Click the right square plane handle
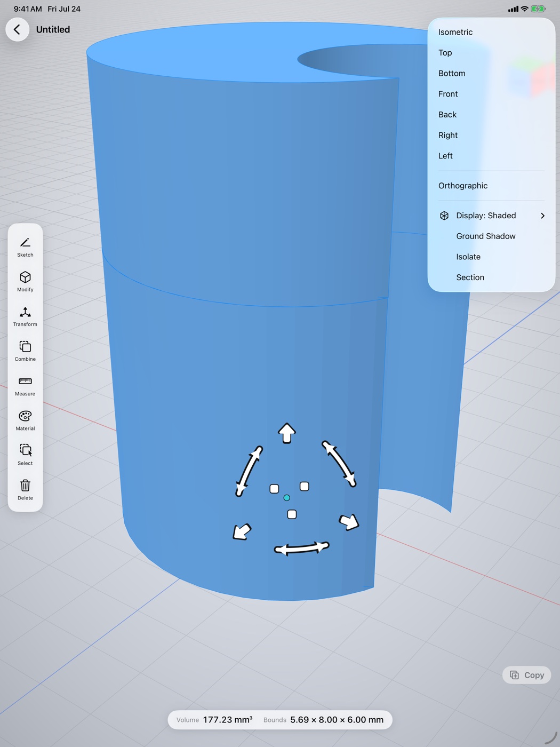Screen dimensions: 560x747 pyautogui.click(x=305, y=487)
